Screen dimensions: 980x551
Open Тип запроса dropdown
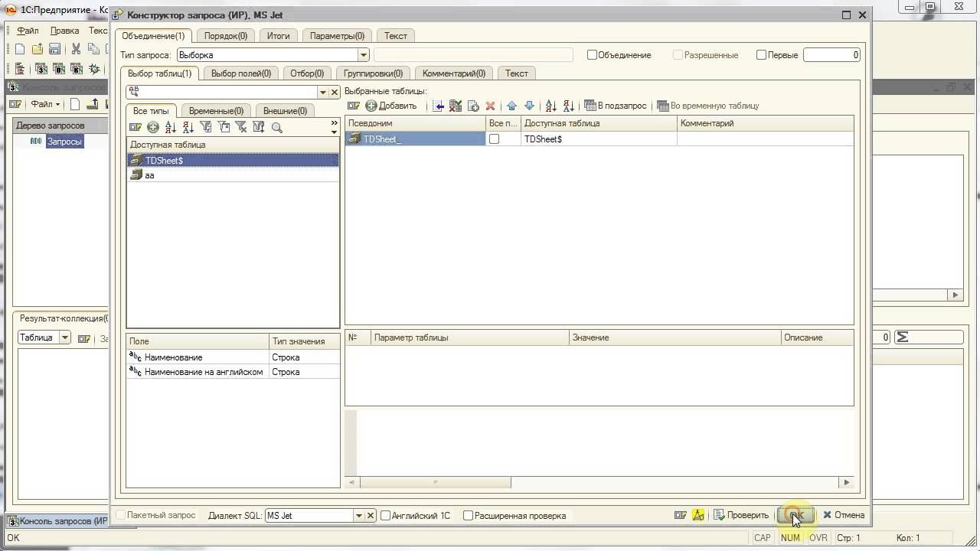(364, 55)
